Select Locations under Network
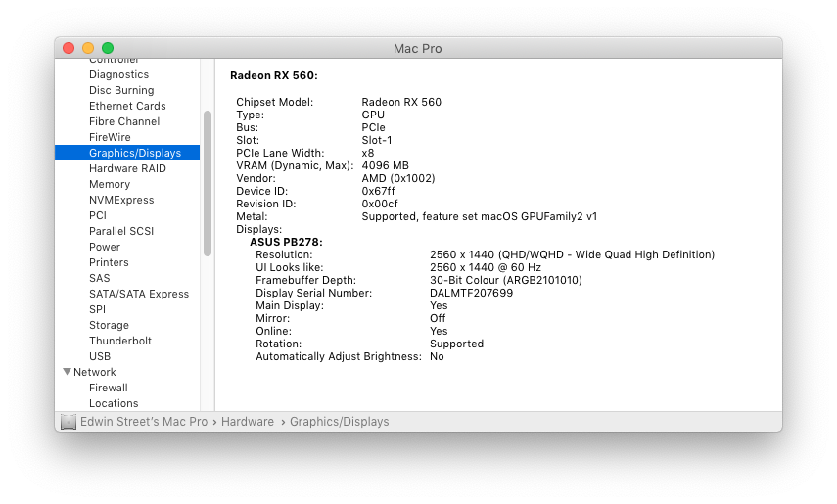Image resolution: width=837 pixels, height=504 pixels. [114, 403]
